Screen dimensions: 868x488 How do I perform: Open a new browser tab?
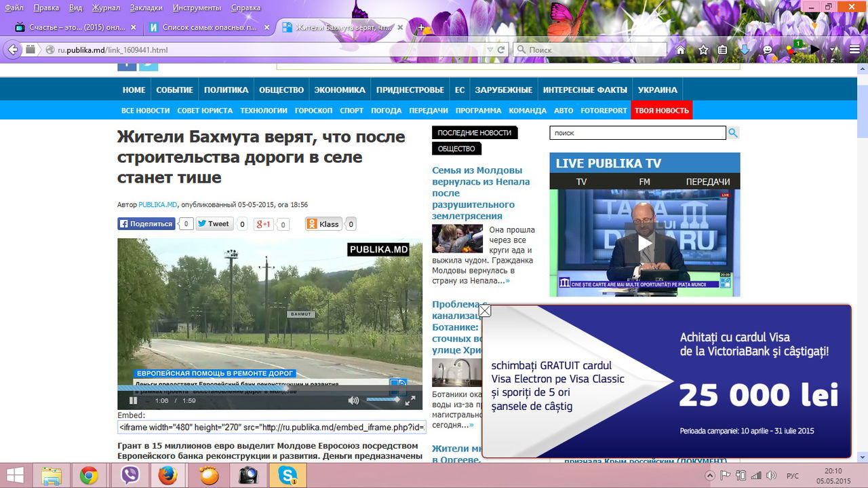[421, 28]
